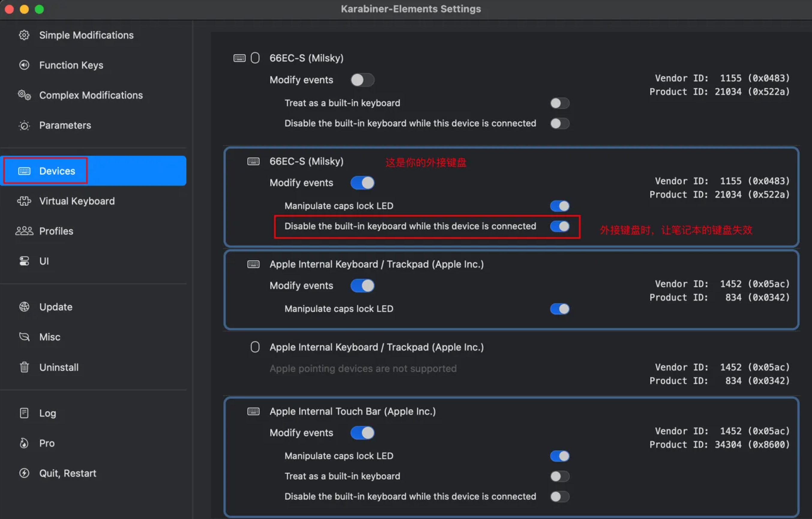Open the Misc section

[50, 337]
